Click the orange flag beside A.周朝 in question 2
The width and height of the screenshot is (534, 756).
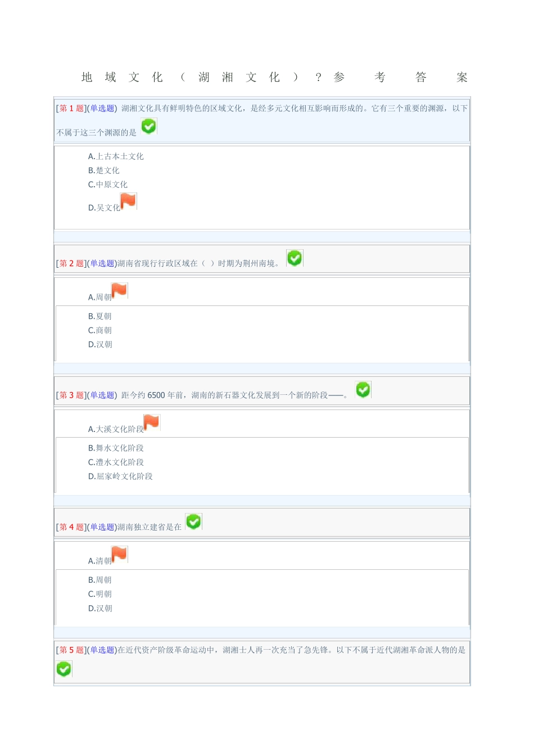click(x=120, y=290)
